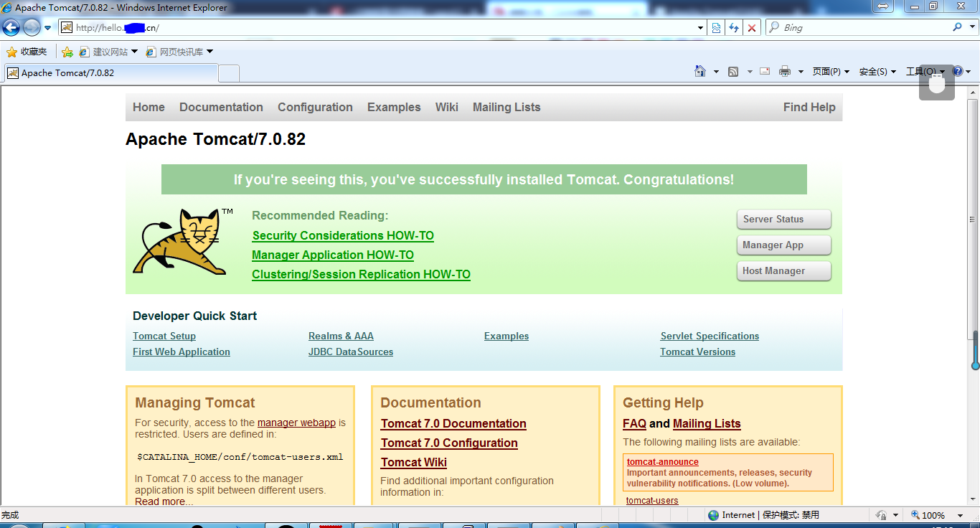The width and height of the screenshot is (980, 528).
Task: Click the RSS feeds icon
Action: (x=733, y=71)
